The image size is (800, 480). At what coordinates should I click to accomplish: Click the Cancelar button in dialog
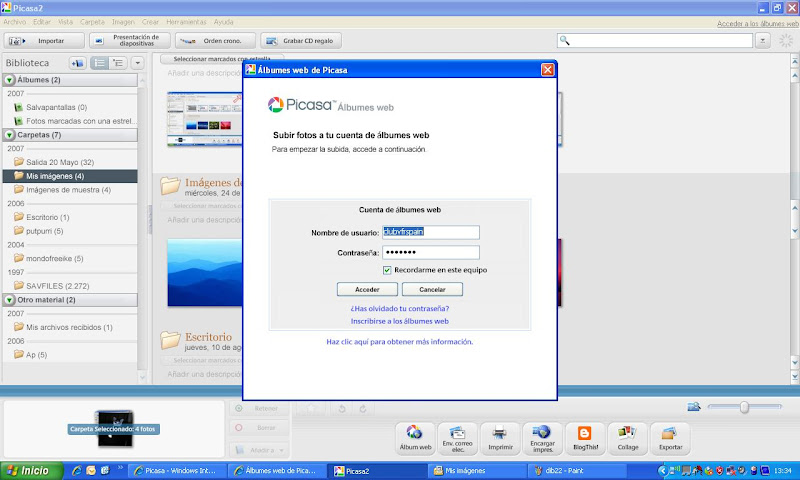click(x=432, y=289)
